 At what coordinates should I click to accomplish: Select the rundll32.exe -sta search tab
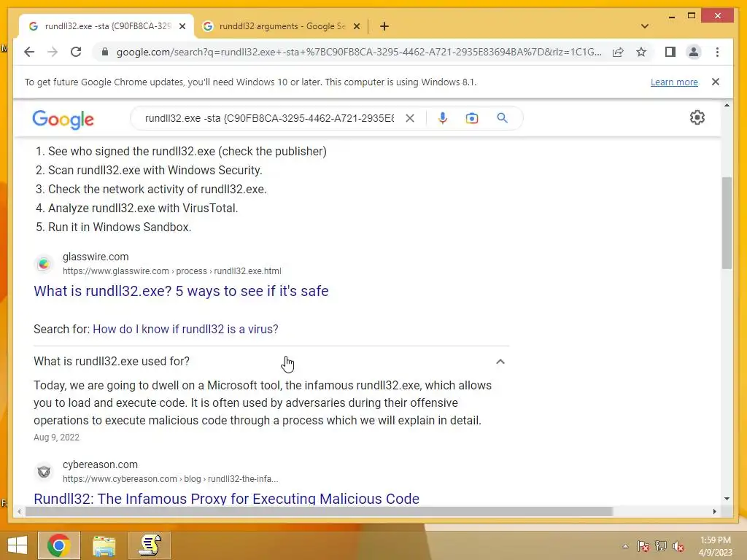coord(107,26)
